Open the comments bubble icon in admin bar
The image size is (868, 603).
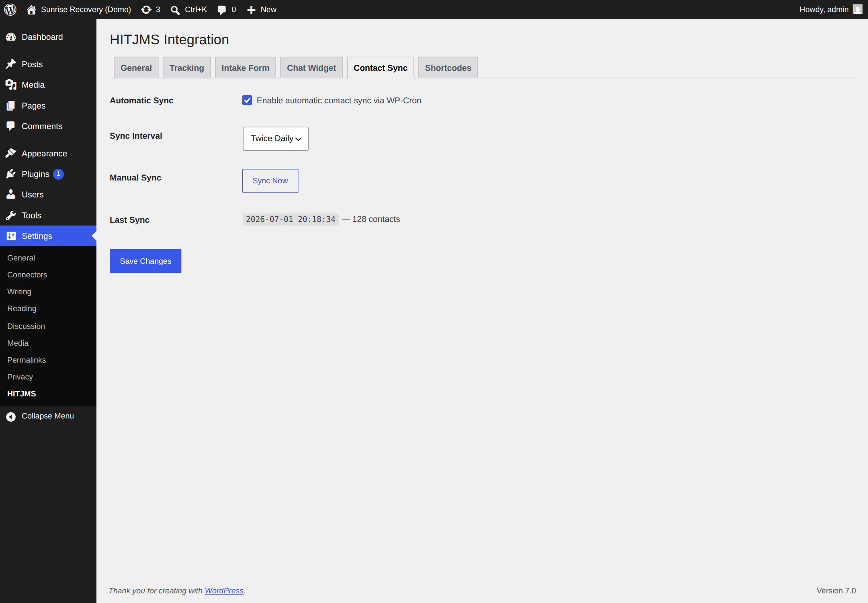pos(221,10)
